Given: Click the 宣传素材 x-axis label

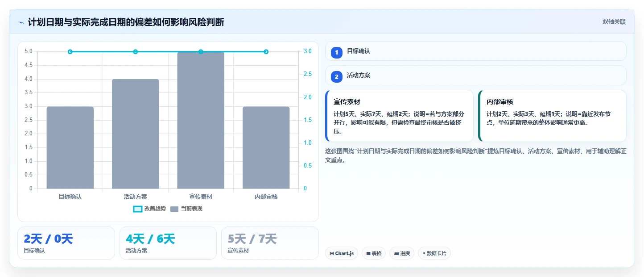Looking at the screenshot, I should [x=201, y=197].
